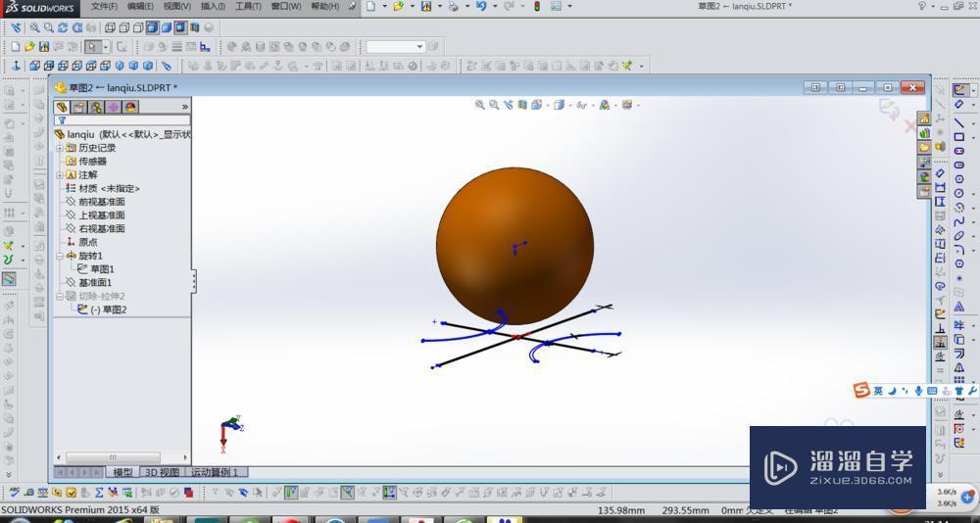This screenshot has height=523, width=980.
Task: Open the 窗口(W) menu
Action: coord(286,6)
